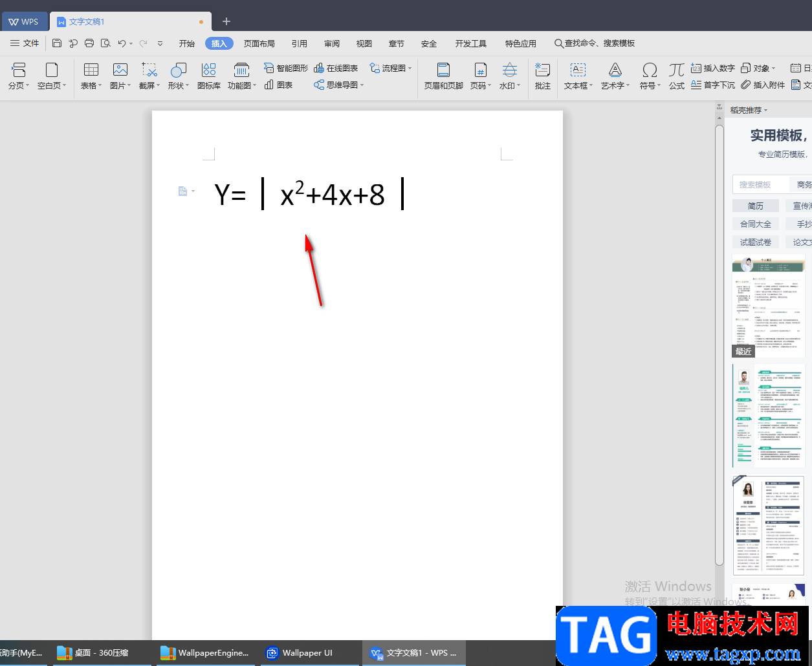Switch to the Chapter (章节) tab
812x666 pixels.
[397, 43]
